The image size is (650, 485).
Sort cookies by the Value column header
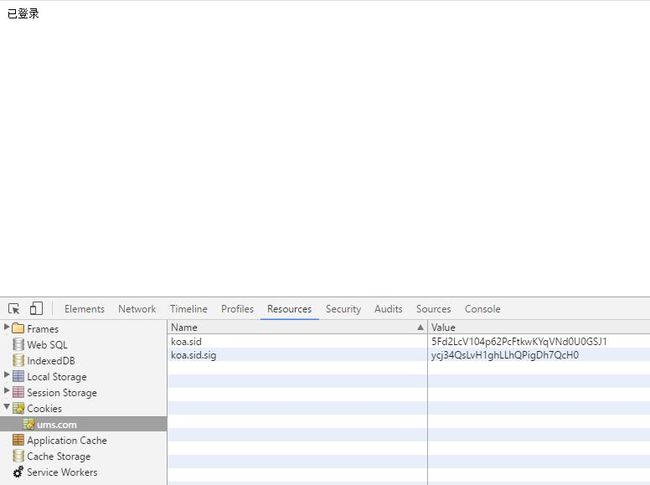[539, 327]
